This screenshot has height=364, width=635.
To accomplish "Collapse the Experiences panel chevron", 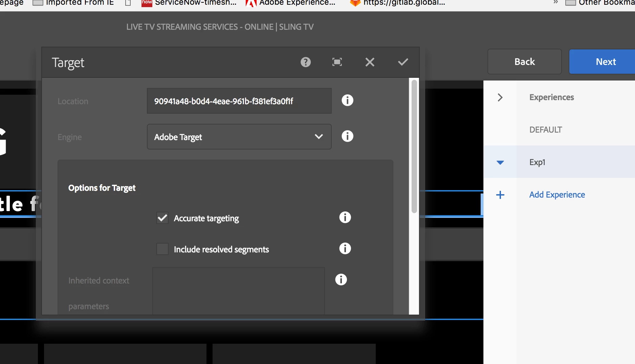I will [500, 97].
